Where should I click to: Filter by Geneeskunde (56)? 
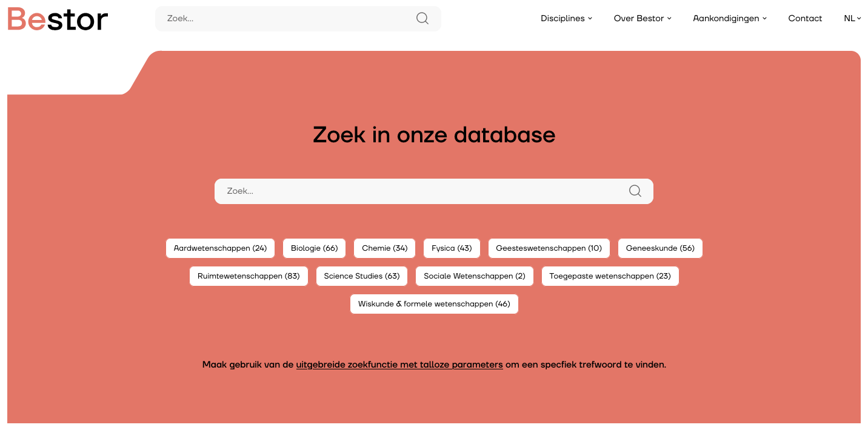pos(660,248)
